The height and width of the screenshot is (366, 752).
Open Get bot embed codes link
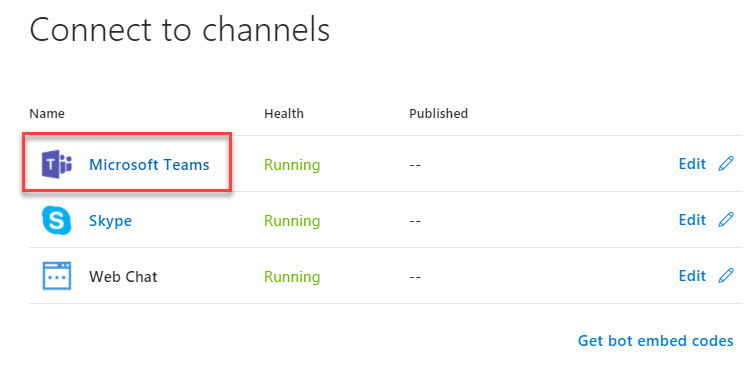(656, 341)
